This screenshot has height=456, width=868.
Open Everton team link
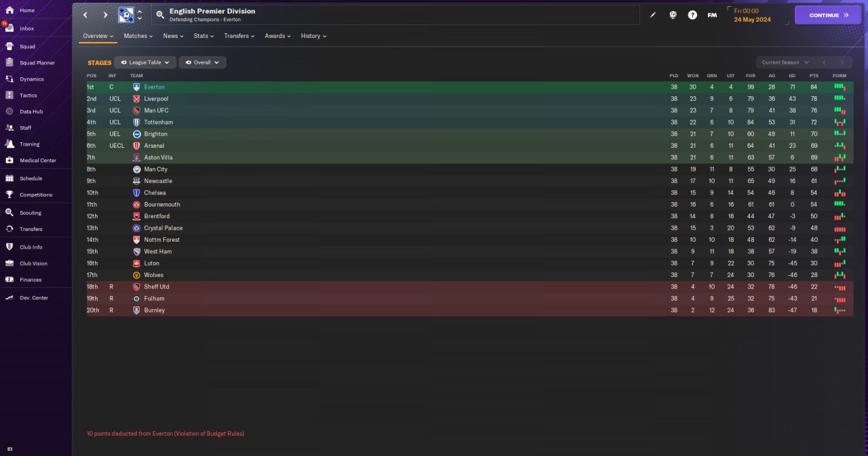[x=154, y=87]
